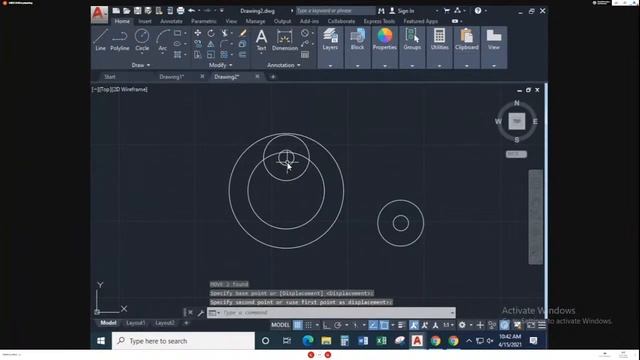The width and height of the screenshot is (640, 360).
Task: Open the AutoCAD application menu button
Action: click(x=99, y=15)
